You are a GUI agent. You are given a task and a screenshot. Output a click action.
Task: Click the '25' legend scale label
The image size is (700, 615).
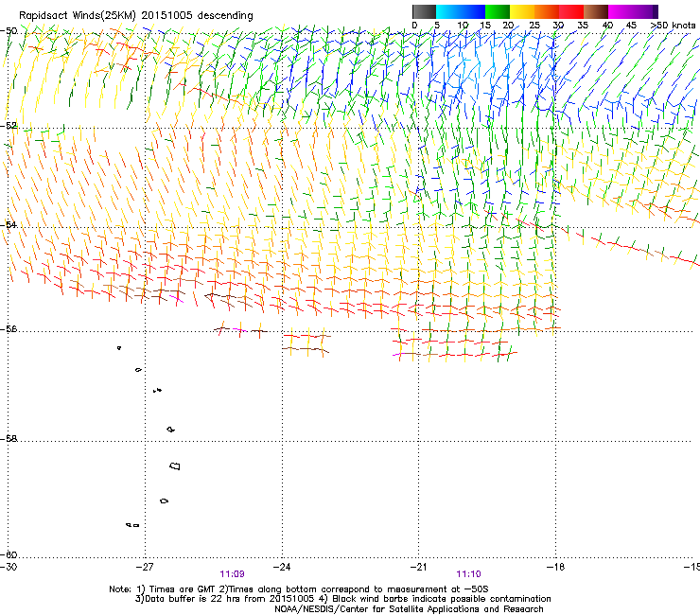pyautogui.click(x=534, y=26)
